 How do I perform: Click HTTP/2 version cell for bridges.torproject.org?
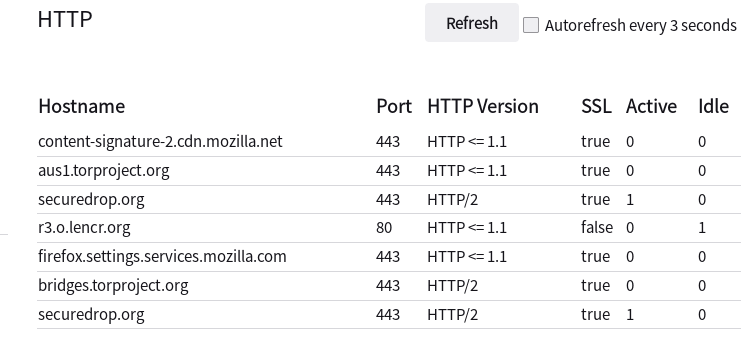coord(453,286)
